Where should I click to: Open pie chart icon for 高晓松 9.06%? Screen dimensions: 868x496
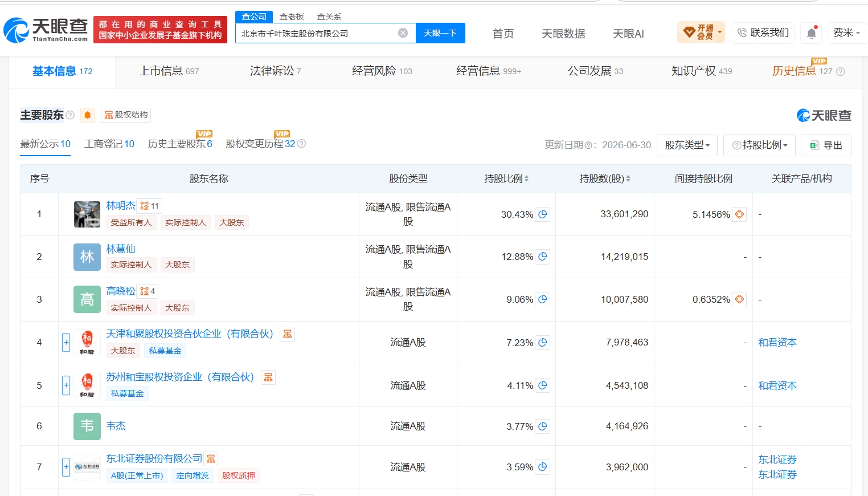click(x=543, y=299)
